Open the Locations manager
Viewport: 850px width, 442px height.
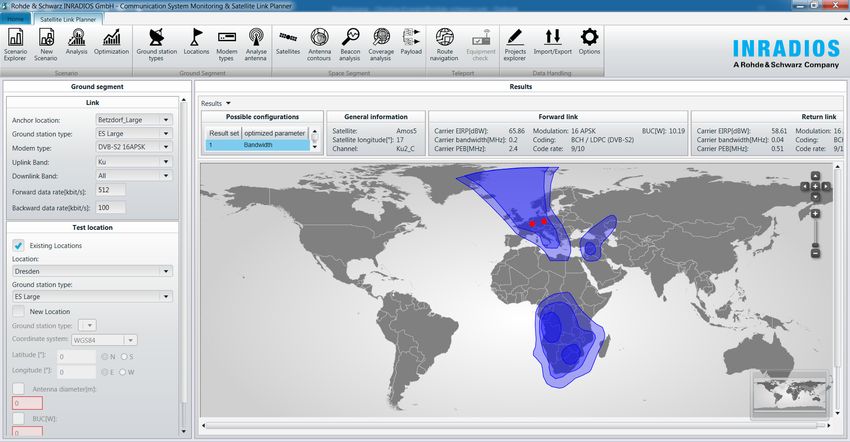[x=196, y=42]
